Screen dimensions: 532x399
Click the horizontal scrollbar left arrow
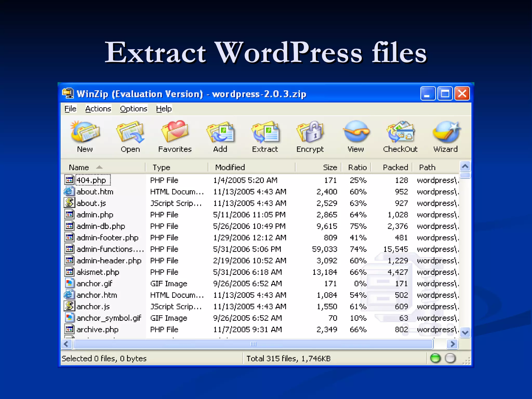pyautogui.click(x=66, y=344)
